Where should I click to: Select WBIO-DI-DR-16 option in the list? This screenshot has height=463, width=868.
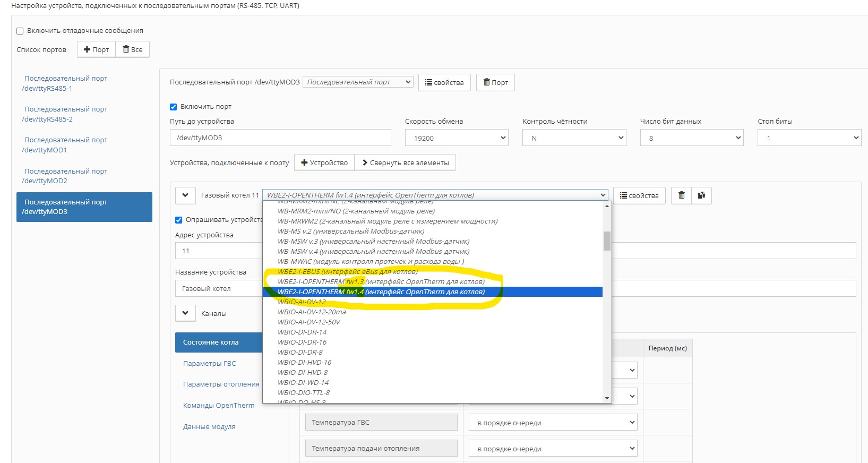click(433, 342)
